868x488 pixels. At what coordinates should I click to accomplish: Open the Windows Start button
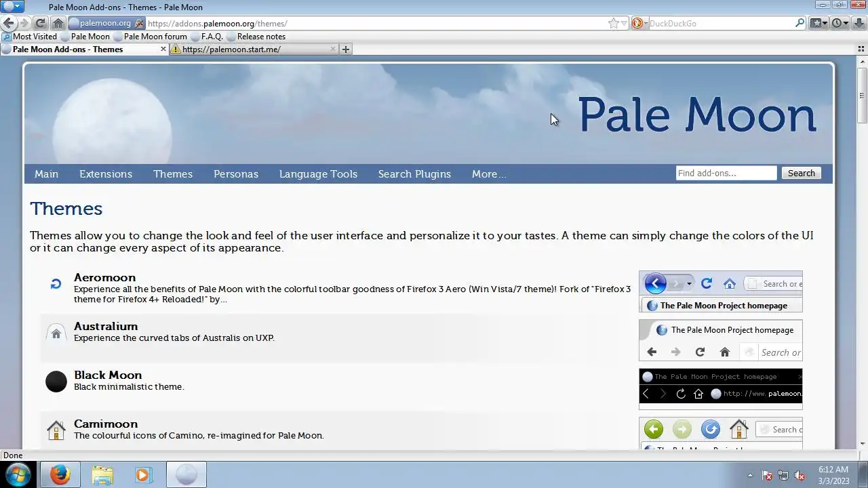[x=18, y=474]
